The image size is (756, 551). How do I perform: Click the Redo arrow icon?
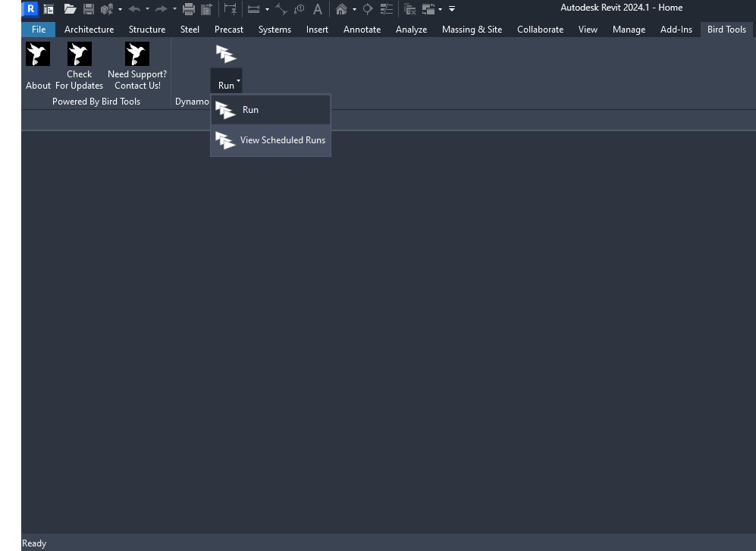161,8
